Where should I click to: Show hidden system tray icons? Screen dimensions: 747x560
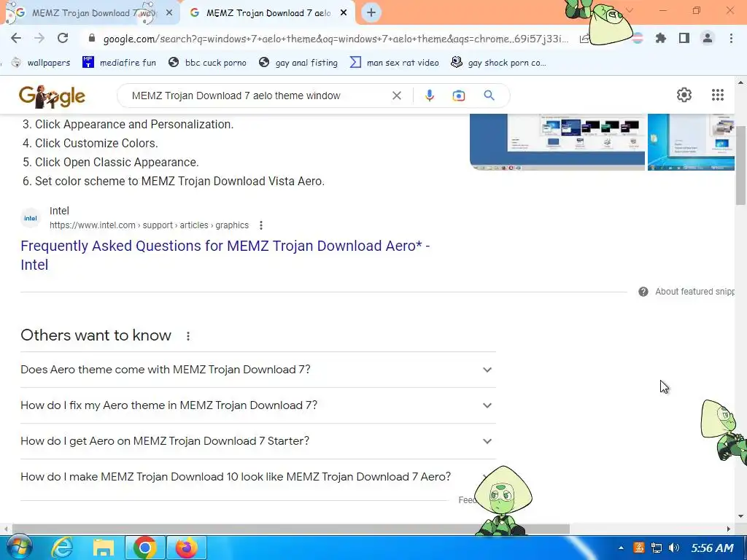click(621, 548)
